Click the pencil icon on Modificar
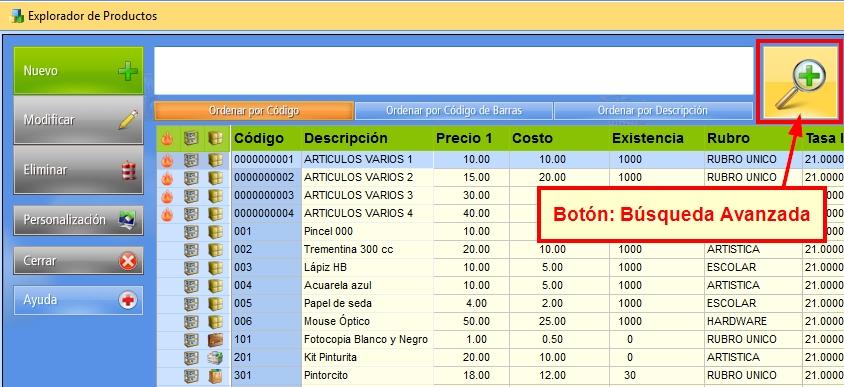 tap(128, 119)
